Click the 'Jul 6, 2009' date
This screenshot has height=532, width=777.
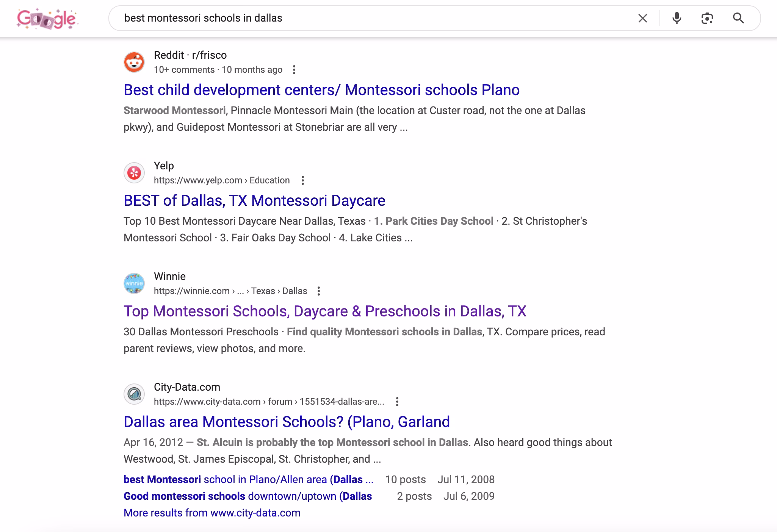click(x=469, y=496)
